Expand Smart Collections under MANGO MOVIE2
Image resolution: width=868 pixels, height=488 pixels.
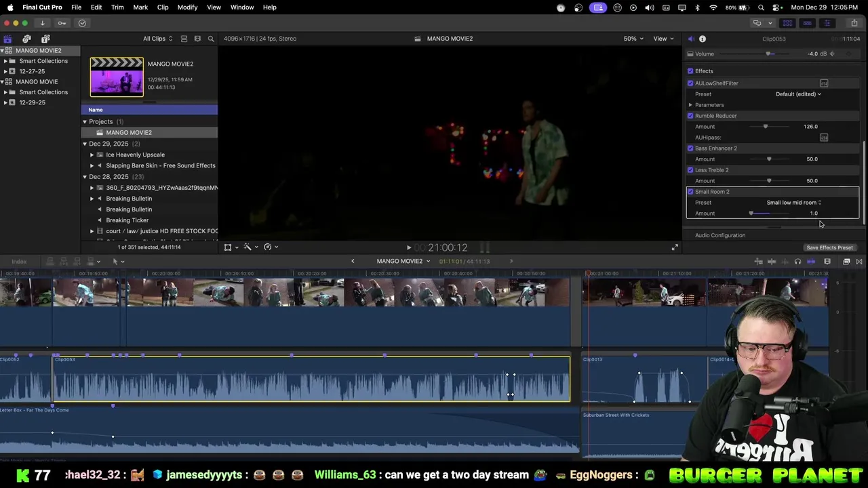(5, 61)
